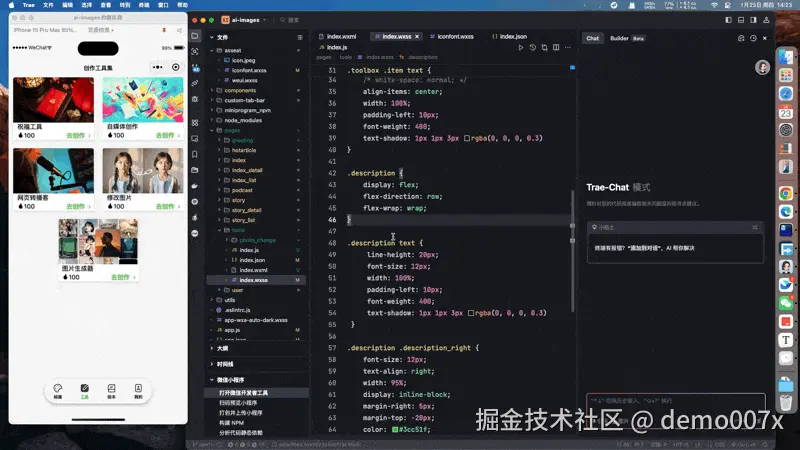
Task: Open the editor more actions ellipsis
Action: pyautogui.click(x=568, y=47)
